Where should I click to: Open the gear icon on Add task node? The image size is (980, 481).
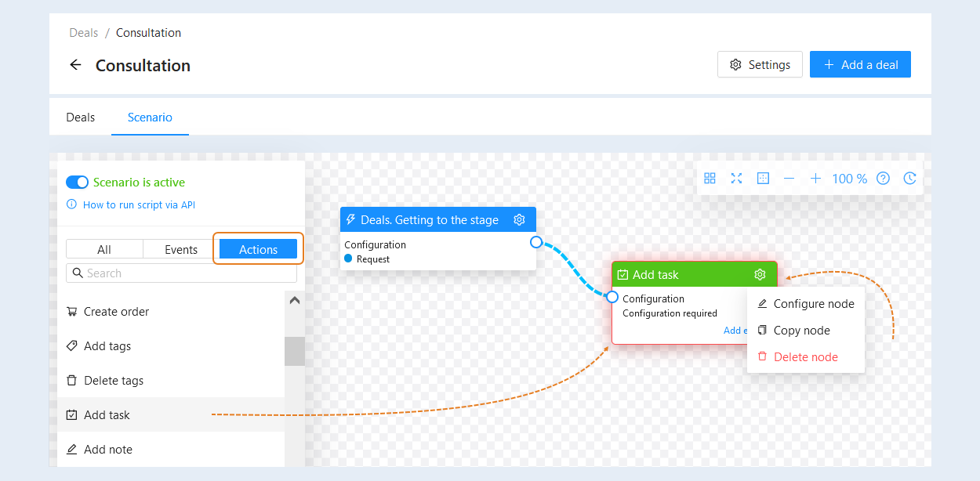tap(760, 274)
